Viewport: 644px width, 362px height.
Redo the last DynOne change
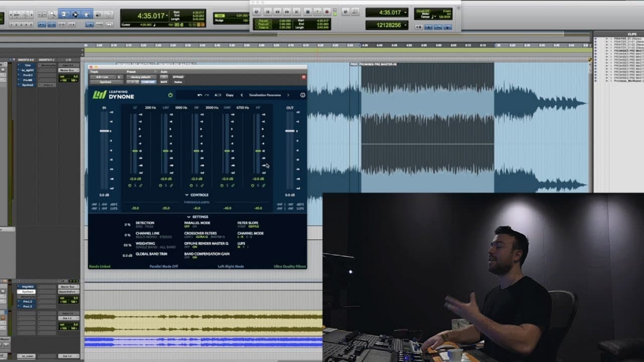coord(206,95)
